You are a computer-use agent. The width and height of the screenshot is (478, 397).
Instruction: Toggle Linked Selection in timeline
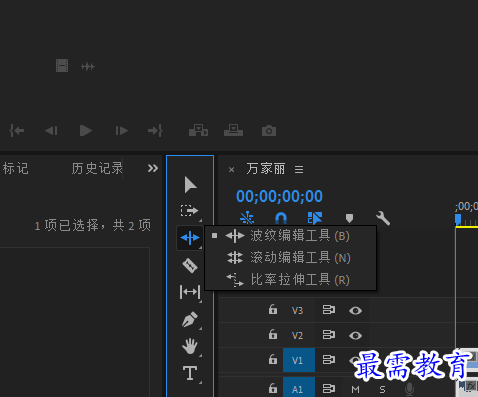coord(315,218)
